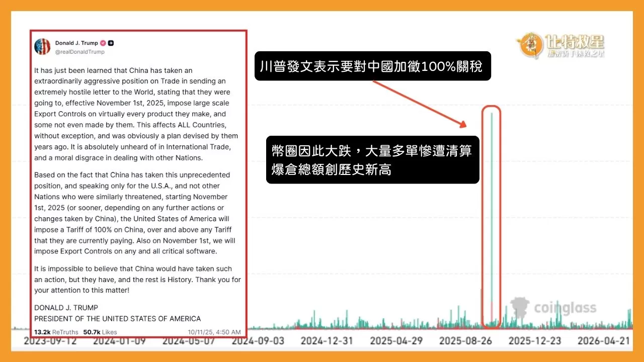The width and height of the screenshot is (644, 362).
Task: Click the 2025-04-29 axis date label
Action: [x=396, y=341]
